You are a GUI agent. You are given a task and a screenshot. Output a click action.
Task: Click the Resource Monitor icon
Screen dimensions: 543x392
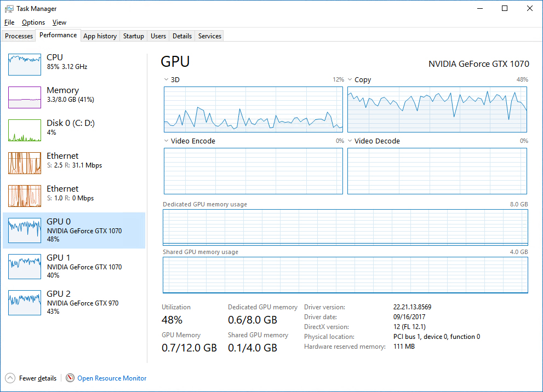coord(70,378)
